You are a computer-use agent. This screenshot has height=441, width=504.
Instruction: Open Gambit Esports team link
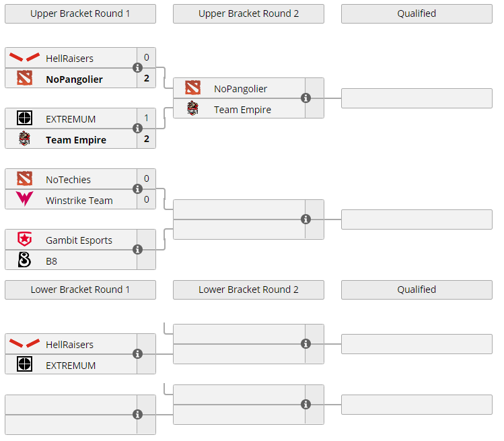coord(79,240)
